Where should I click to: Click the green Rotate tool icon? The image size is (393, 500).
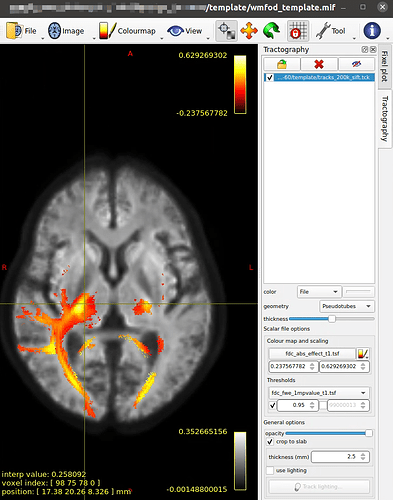[x=272, y=31]
